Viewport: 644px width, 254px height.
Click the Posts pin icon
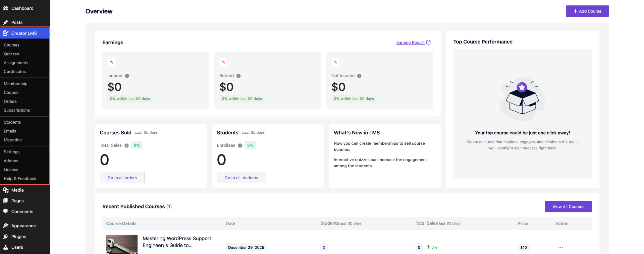(6, 22)
